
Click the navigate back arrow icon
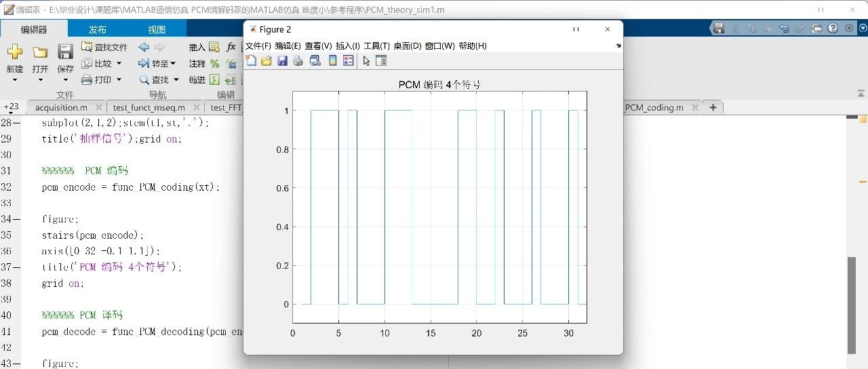[x=144, y=47]
